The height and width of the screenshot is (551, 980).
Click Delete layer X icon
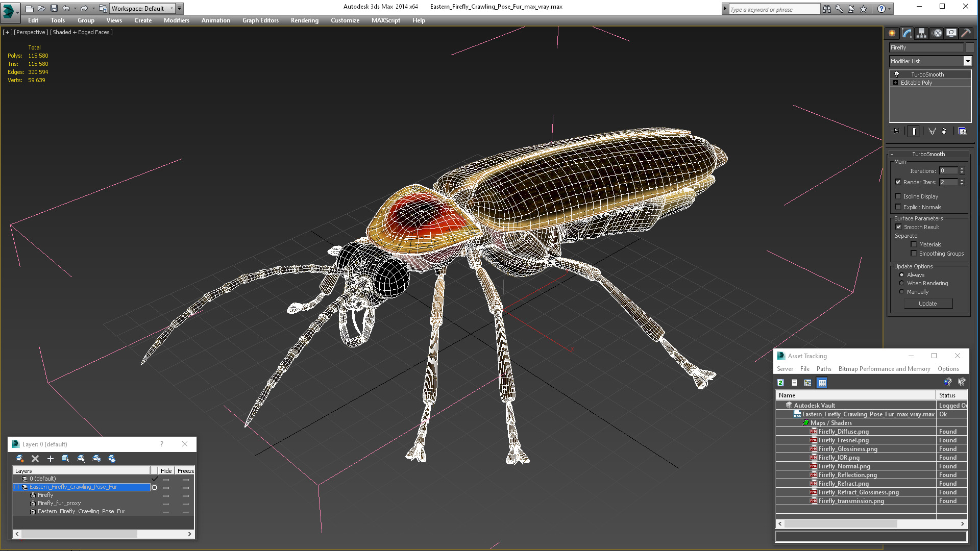[35, 459]
